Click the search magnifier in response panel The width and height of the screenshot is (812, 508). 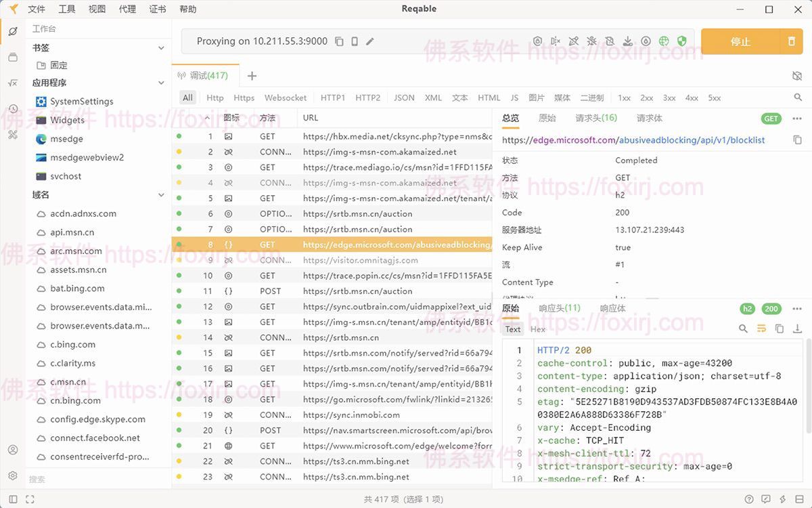click(743, 329)
